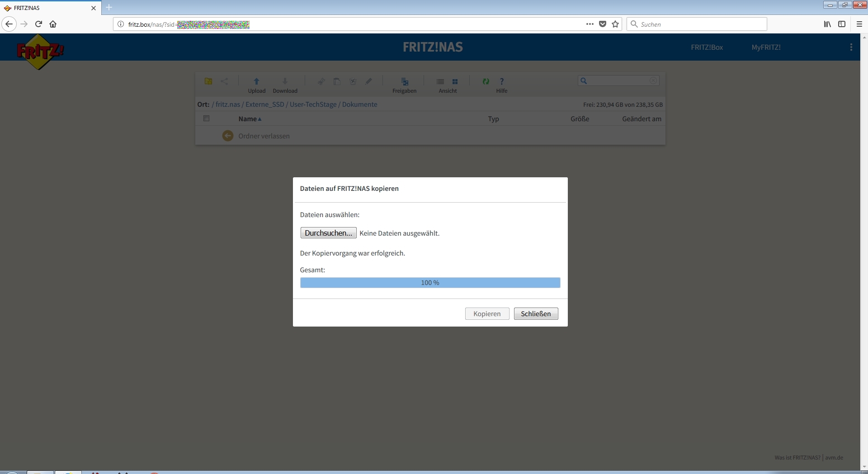Click the Kopieren button in the dialog
This screenshot has width=868, height=474.
[487, 314]
